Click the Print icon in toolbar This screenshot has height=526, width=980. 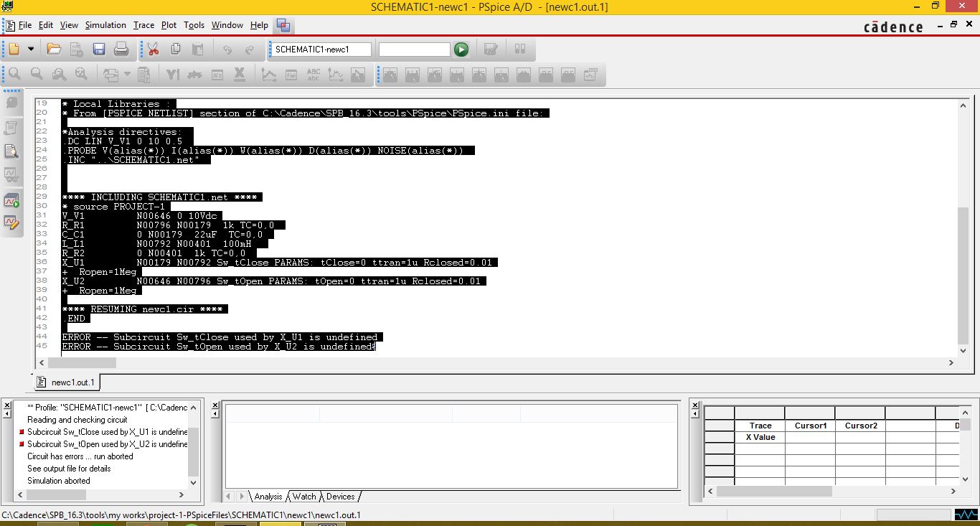pyautogui.click(x=121, y=50)
